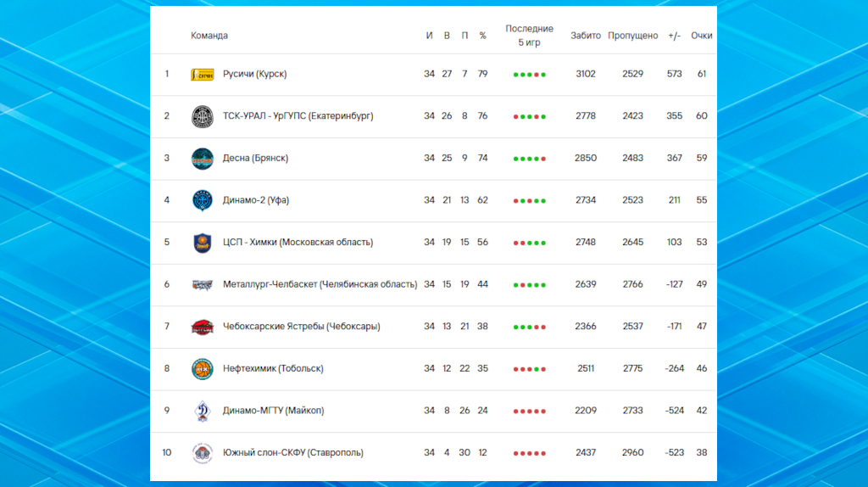Open the Десна (Брянск) team name
The height and width of the screenshot is (487, 868).
coord(255,158)
